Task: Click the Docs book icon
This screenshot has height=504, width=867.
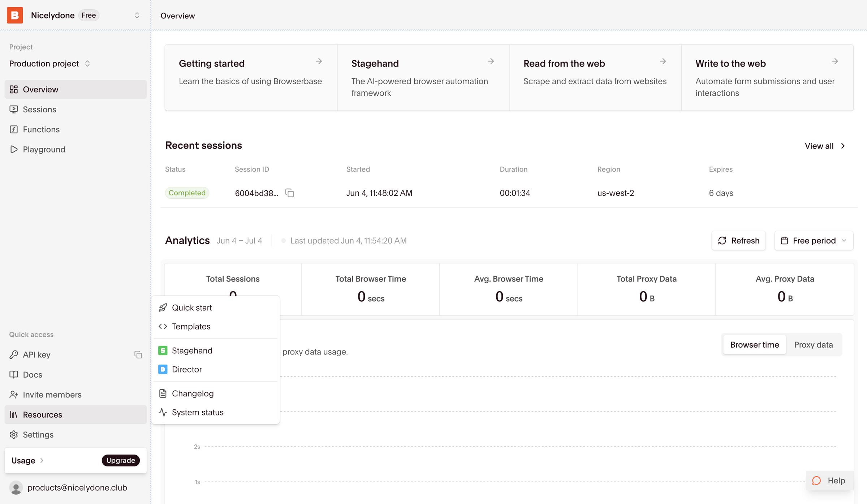Action: pos(14,374)
